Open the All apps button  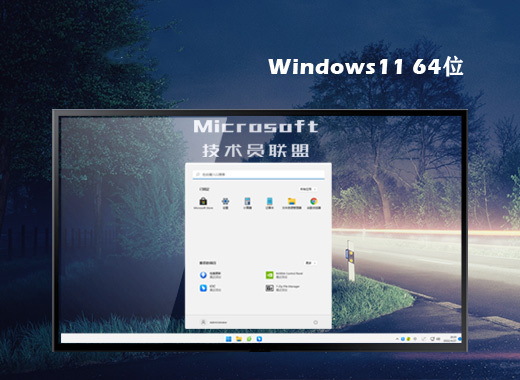(307, 189)
